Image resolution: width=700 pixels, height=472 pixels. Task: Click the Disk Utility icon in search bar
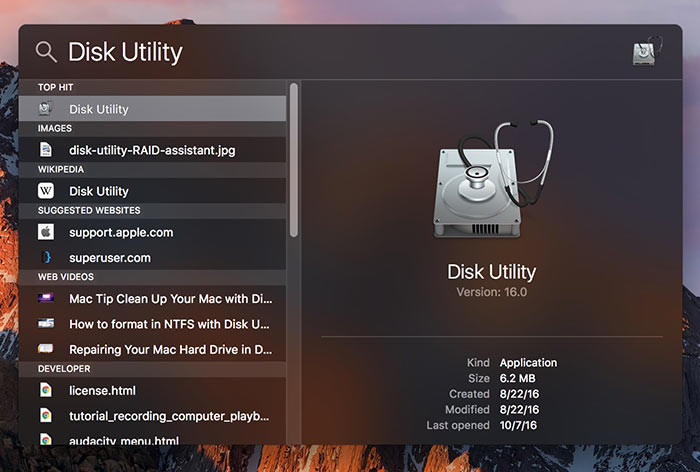click(647, 51)
